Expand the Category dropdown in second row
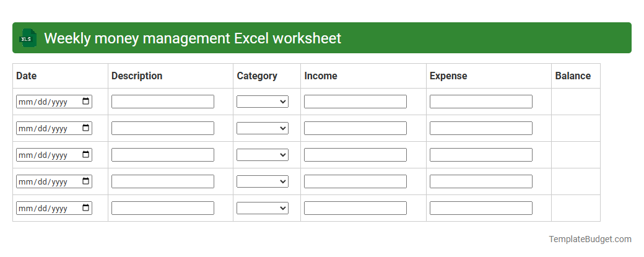The width and height of the screenshot is (644, 257). point(263,128)
